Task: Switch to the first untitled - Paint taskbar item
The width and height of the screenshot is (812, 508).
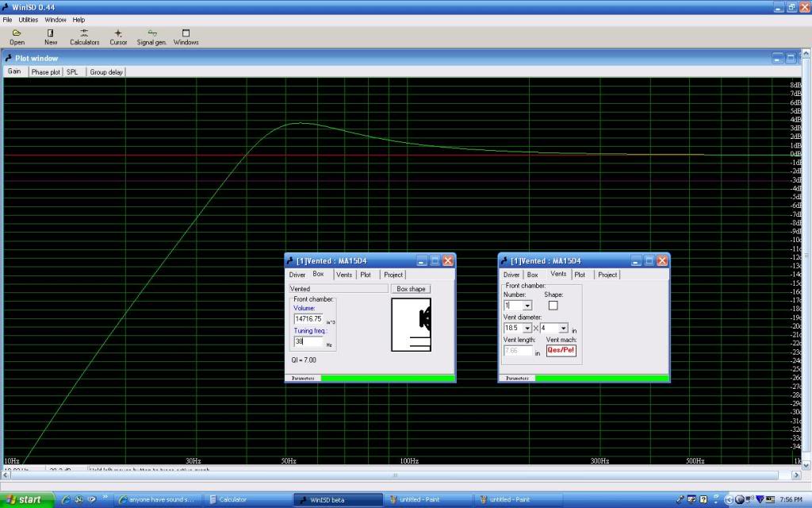Action: pos(427,500)
